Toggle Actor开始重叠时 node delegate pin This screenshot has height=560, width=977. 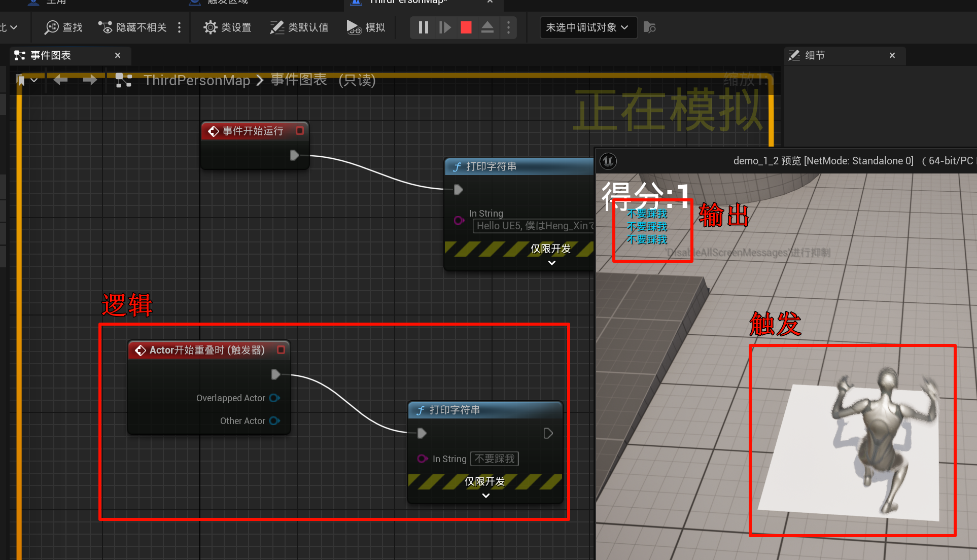(x=281, y=350)
